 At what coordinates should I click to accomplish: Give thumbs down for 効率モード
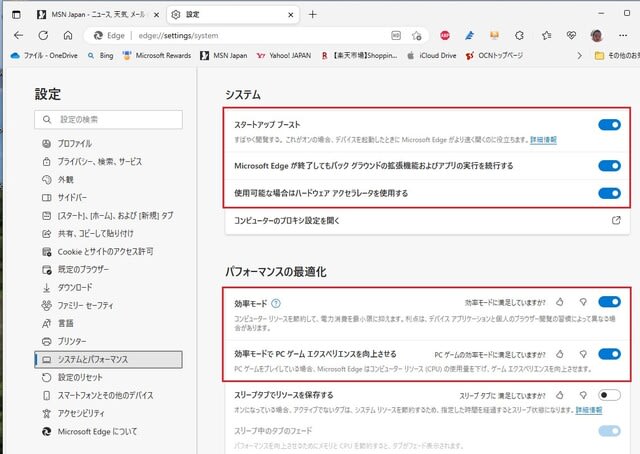pos(583,302)
